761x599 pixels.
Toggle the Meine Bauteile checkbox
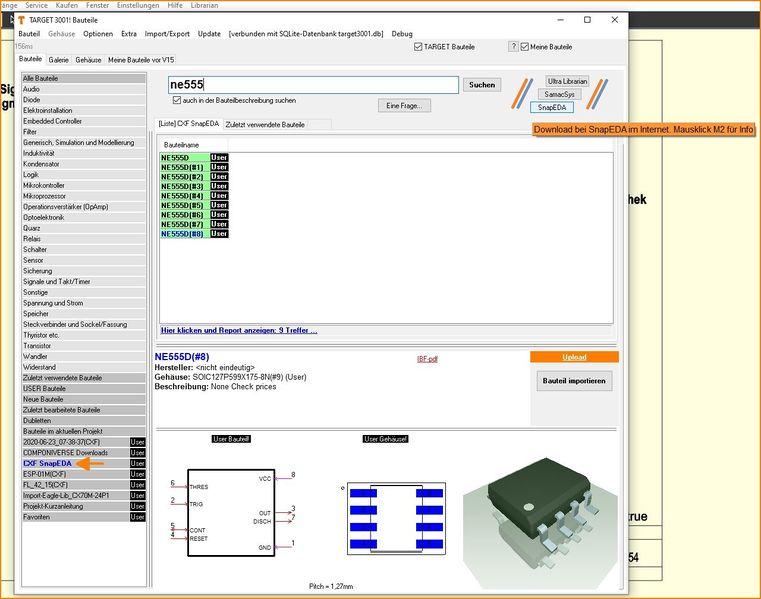(525, 47)
